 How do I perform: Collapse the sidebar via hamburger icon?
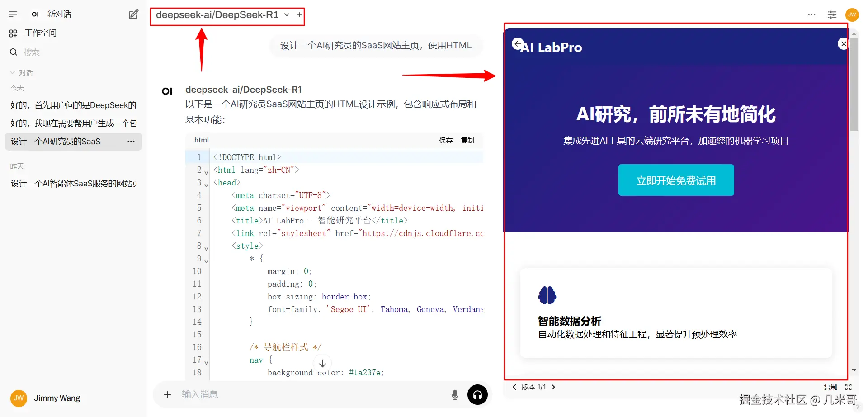point(13,14)
